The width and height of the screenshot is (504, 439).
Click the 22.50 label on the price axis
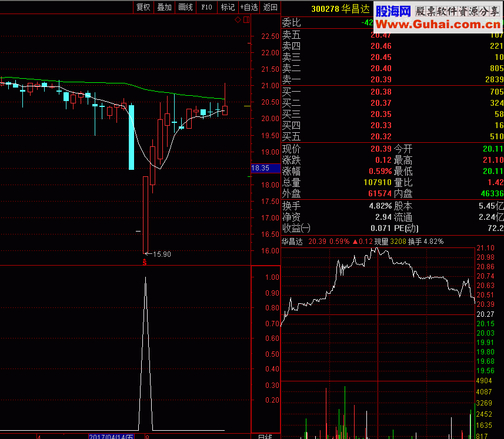tap(270, 36)
